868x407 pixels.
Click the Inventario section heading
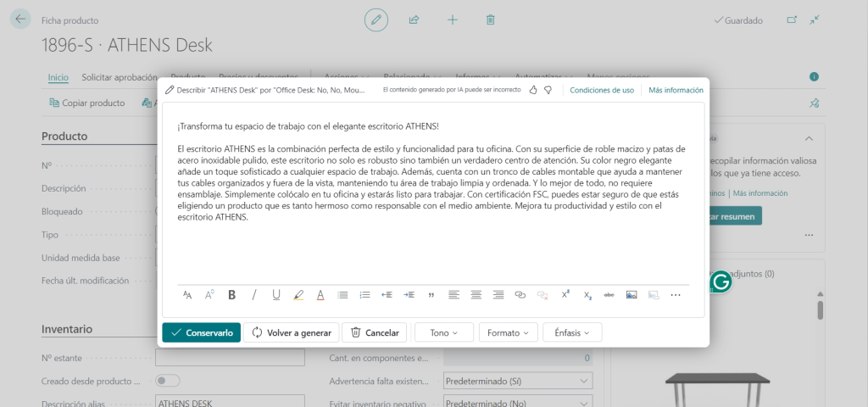coord(67,329)
